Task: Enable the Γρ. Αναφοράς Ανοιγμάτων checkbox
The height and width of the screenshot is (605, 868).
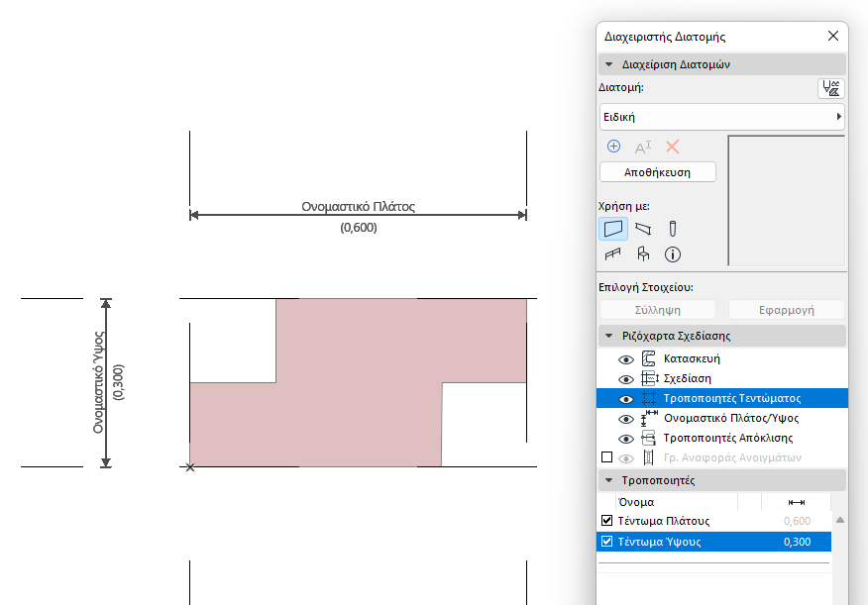Action: 606,457
